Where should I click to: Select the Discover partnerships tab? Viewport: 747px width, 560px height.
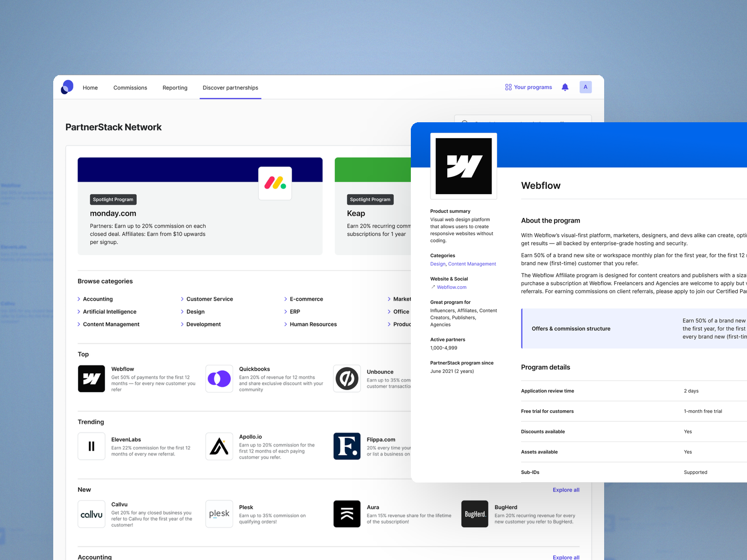point(230,88)
